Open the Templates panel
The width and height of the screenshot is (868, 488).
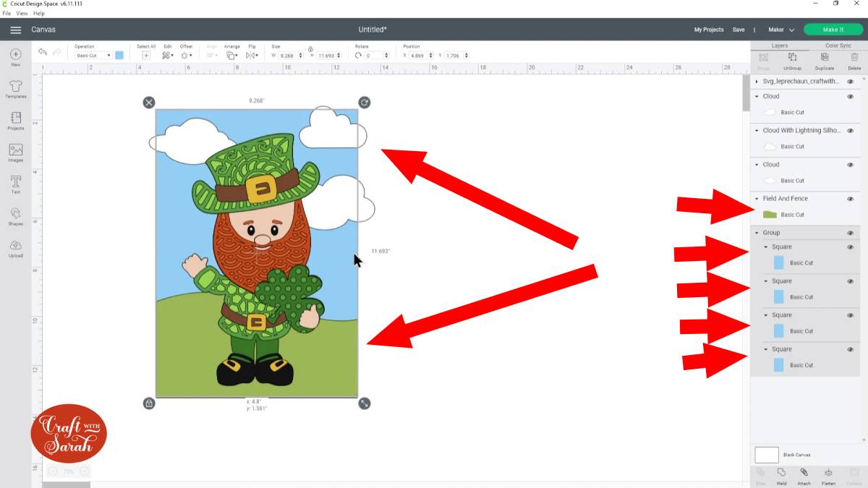click(x=15, y=89)
